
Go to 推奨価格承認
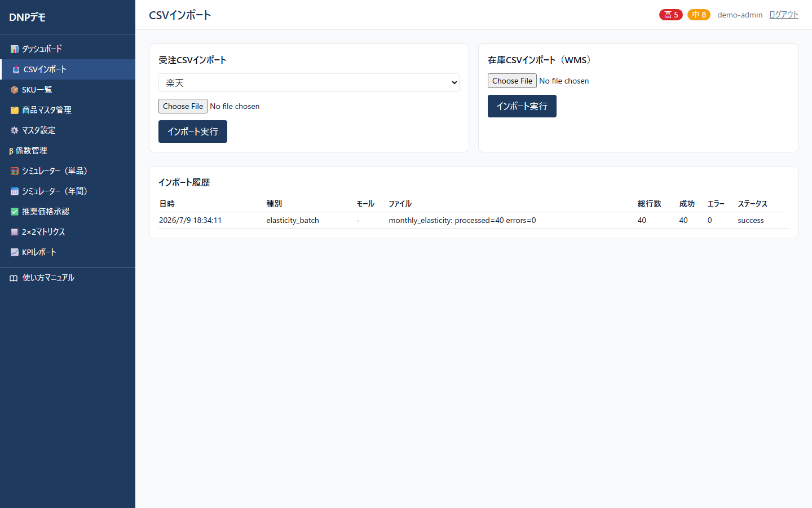pos(68,212)
